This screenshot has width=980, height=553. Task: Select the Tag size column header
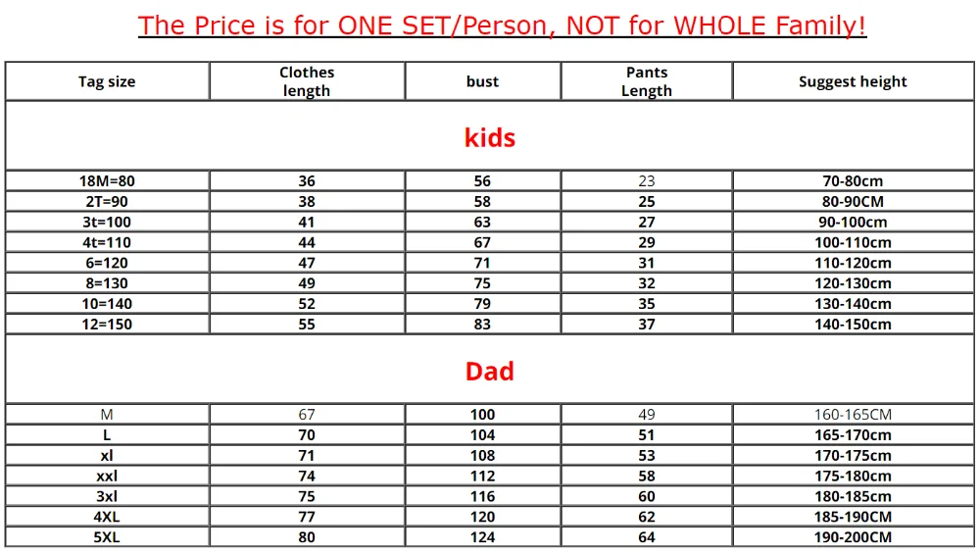(x=107, y=81)
